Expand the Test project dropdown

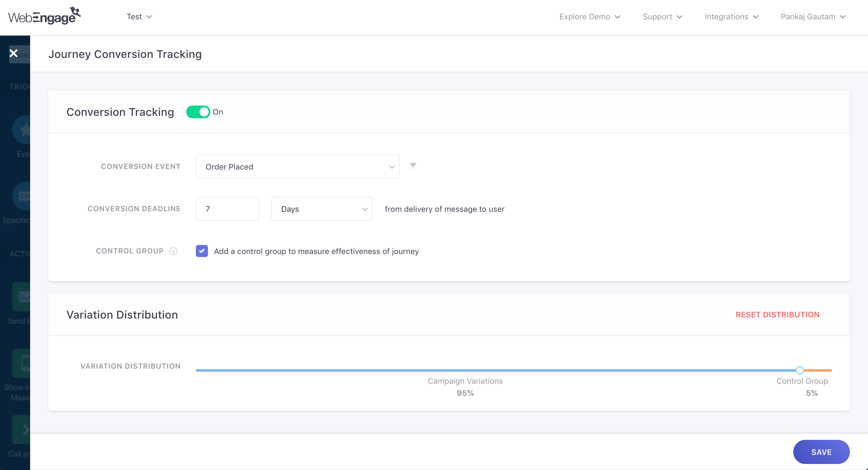(x=139, y=17)
